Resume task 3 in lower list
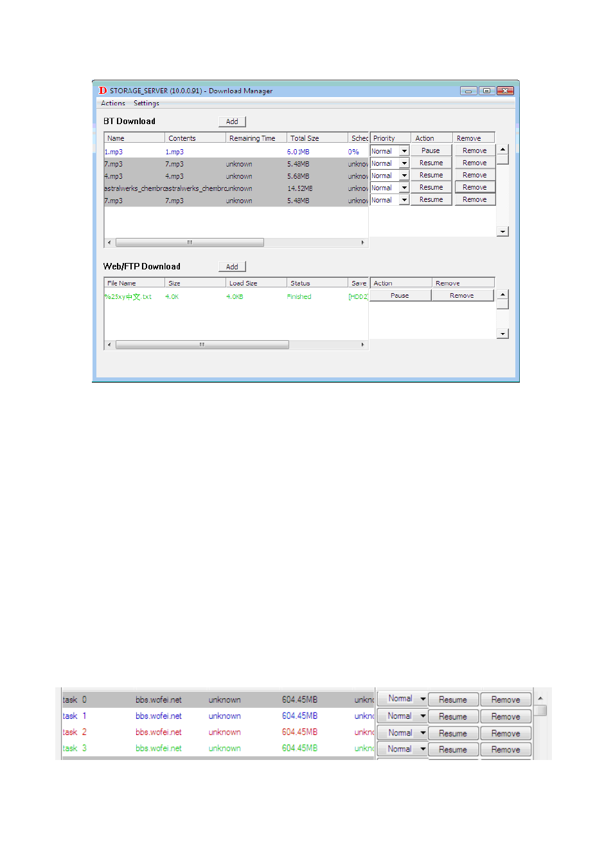The width and height of the screenshot is (613, 868). (x=453, y=750)
